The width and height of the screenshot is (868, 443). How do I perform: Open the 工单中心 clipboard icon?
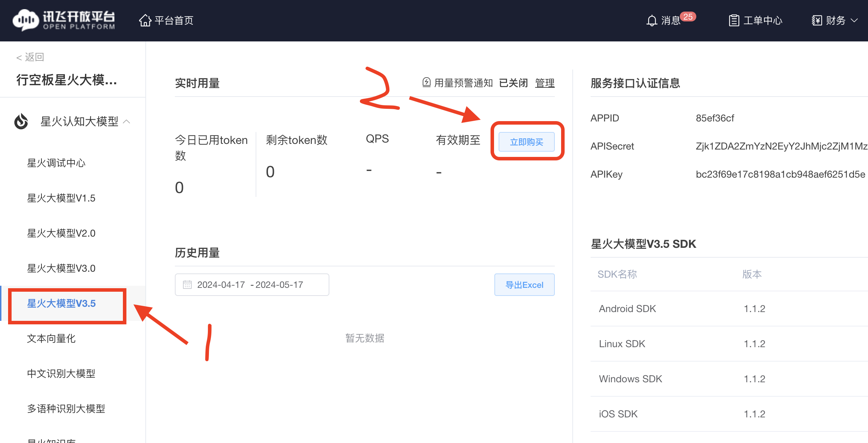tap(734, 20)
